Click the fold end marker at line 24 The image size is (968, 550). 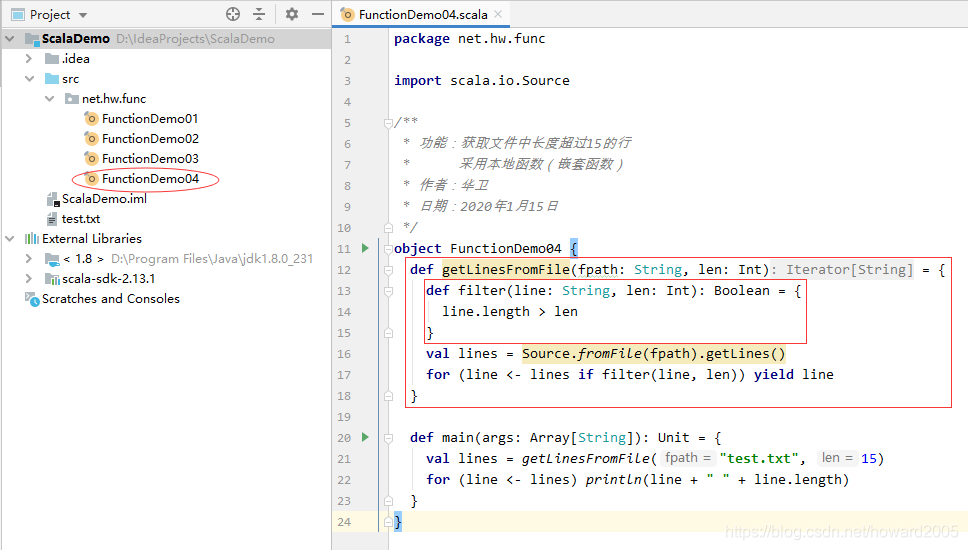(388, 522)
